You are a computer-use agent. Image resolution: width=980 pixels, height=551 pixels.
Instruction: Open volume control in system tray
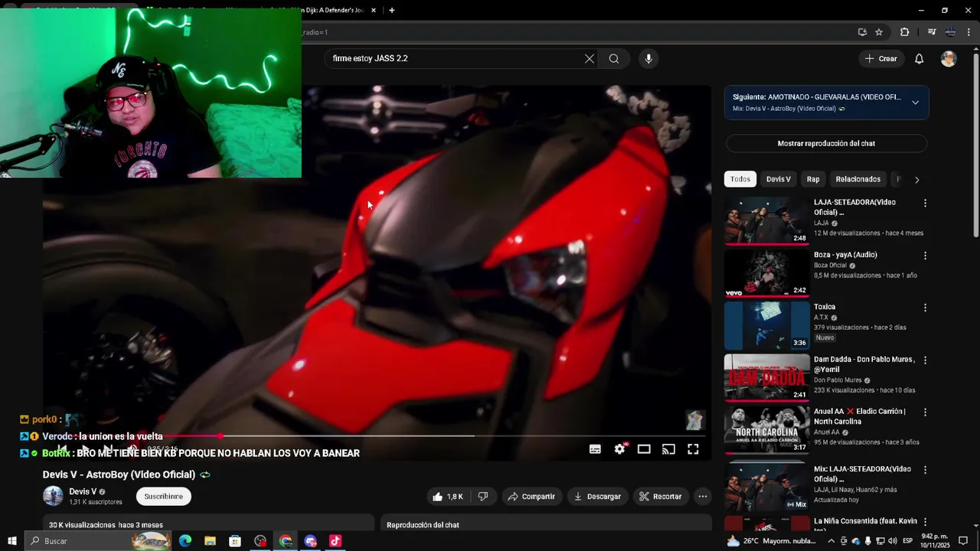tap(892, 541)
